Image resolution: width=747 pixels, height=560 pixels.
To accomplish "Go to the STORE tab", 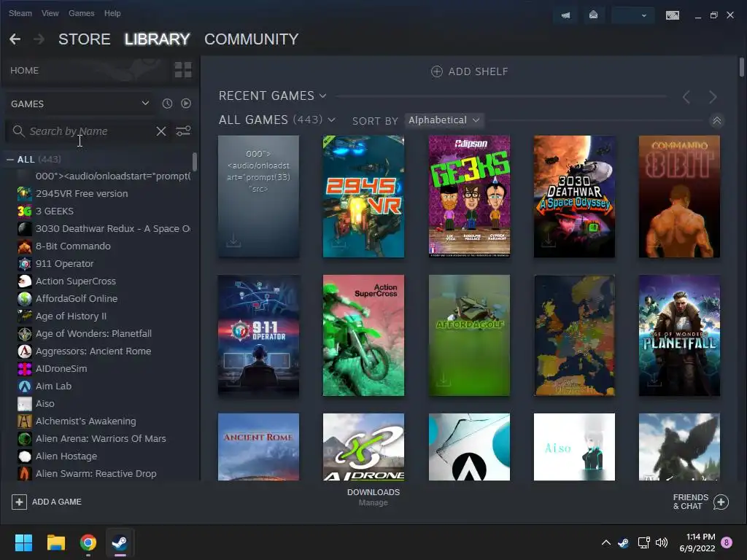I will 85,39.
